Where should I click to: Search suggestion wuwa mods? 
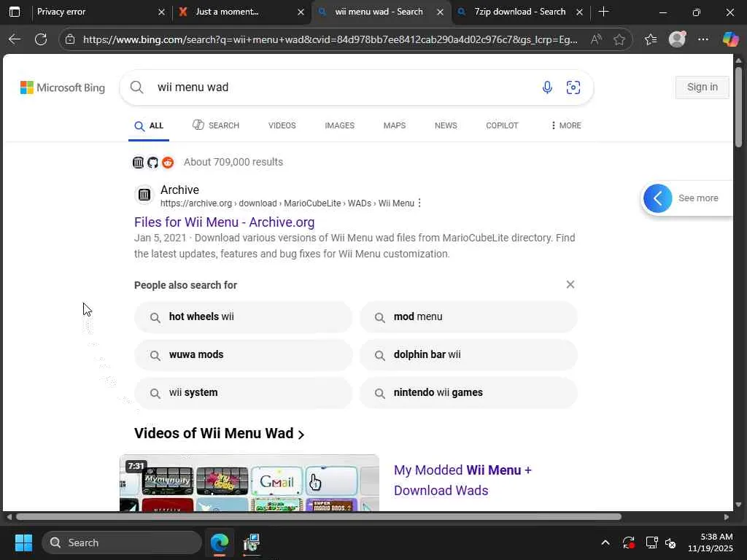(x=243, y=355)
